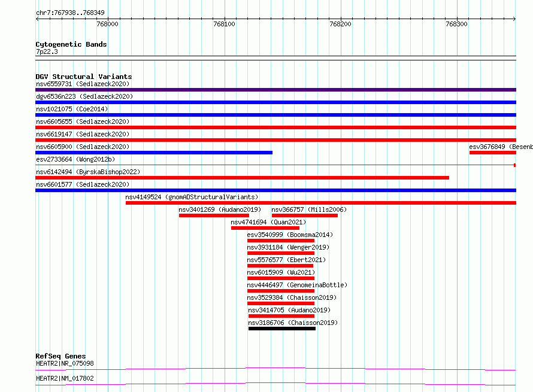The image size is (533, 392).
Task: Click the 768000 ruler position
Action: 107,24
